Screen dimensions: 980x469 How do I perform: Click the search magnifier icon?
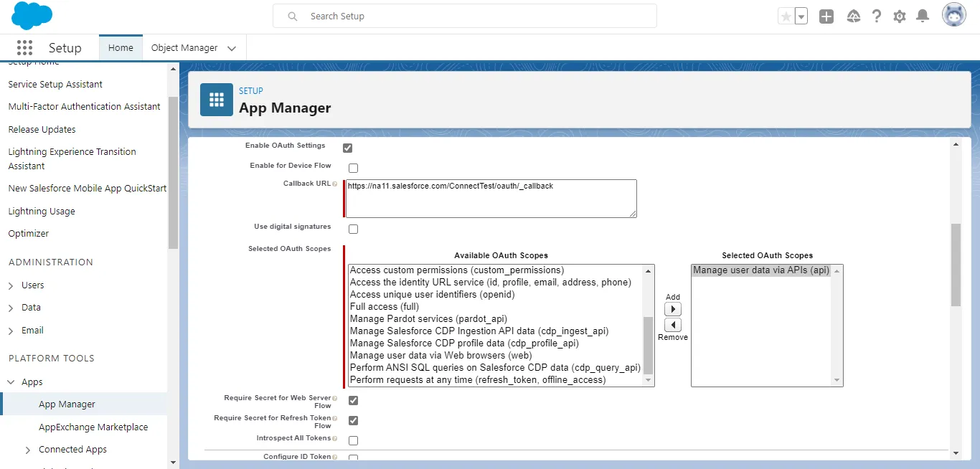point(293,16)
